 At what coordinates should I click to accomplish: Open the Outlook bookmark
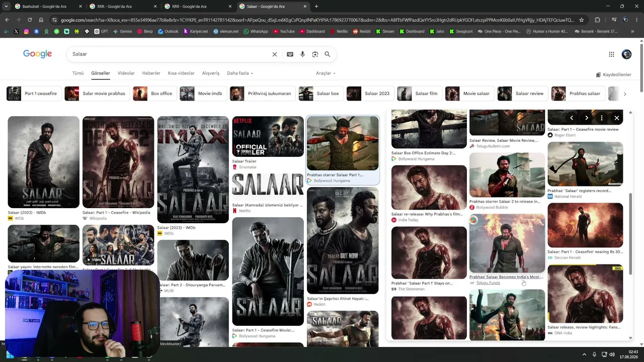coord(168,31)
